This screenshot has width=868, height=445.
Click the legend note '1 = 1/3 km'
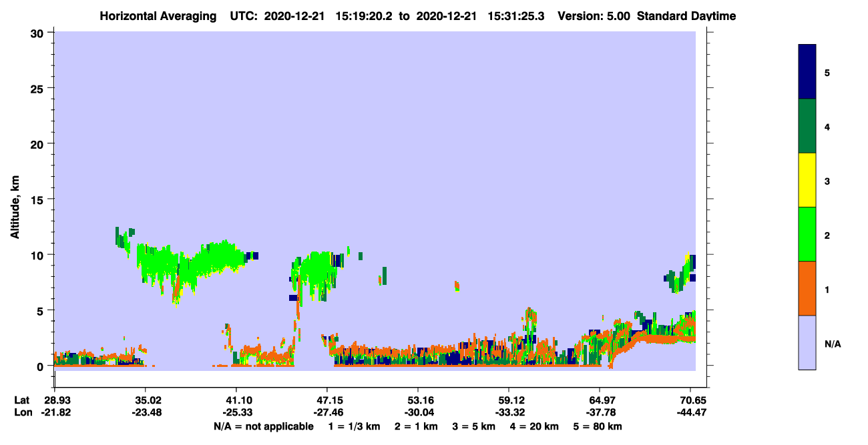(354, 426)
